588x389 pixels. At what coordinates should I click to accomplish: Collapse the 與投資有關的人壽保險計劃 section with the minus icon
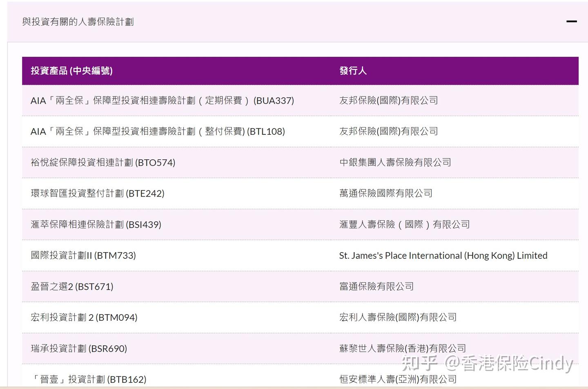coord(572,21)
